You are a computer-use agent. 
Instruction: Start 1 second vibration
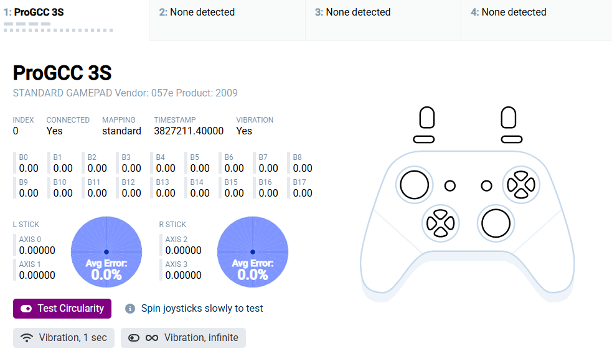click(64, 338)
